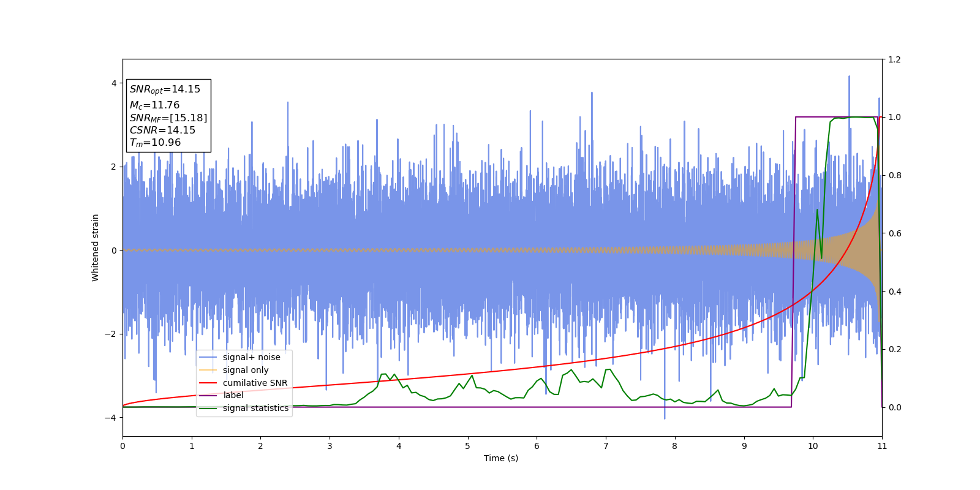
Task: Click x-axis tick label 1
Action: (192, 446)
